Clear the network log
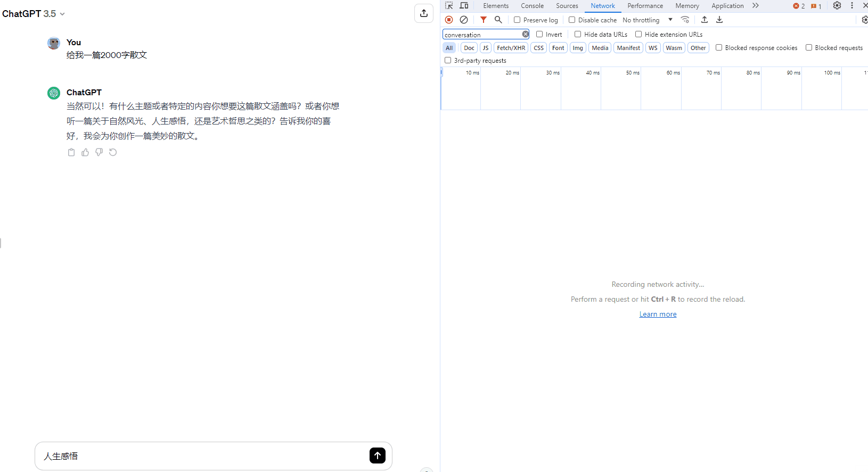Viewport: 868px width, 472px height. [x=464, y=20]
